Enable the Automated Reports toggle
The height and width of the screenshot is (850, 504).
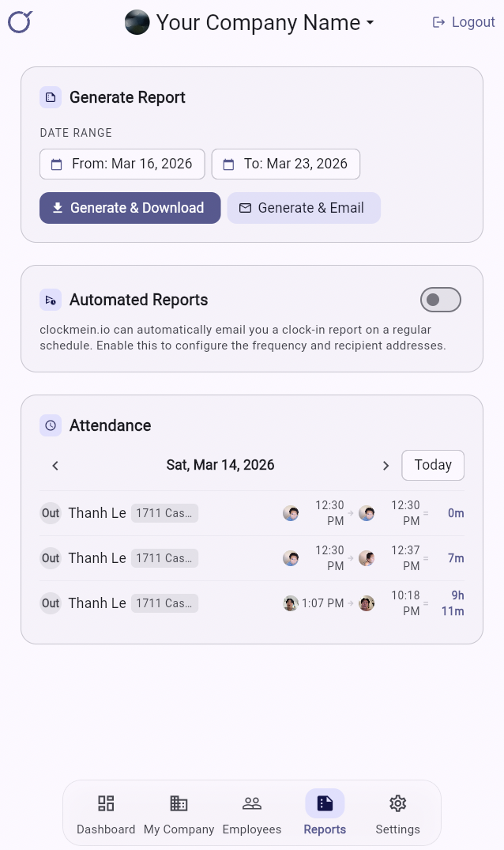pos(440,300)
